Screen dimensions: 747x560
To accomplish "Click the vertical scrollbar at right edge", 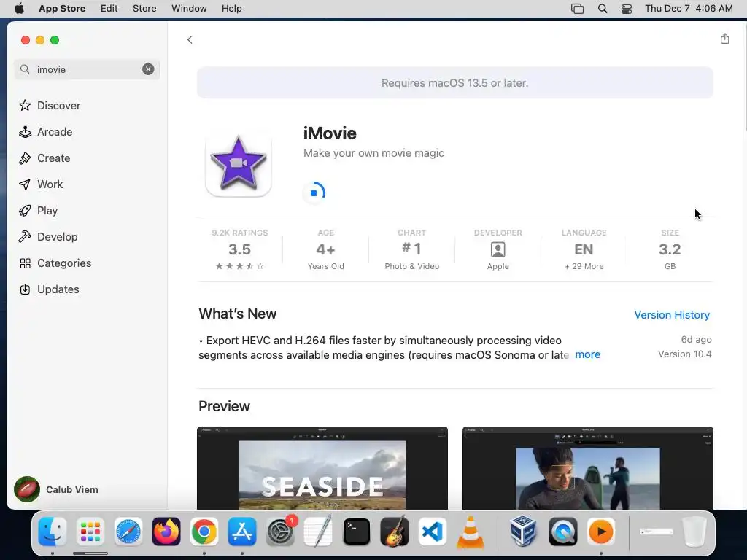I will tap(744, 79).
